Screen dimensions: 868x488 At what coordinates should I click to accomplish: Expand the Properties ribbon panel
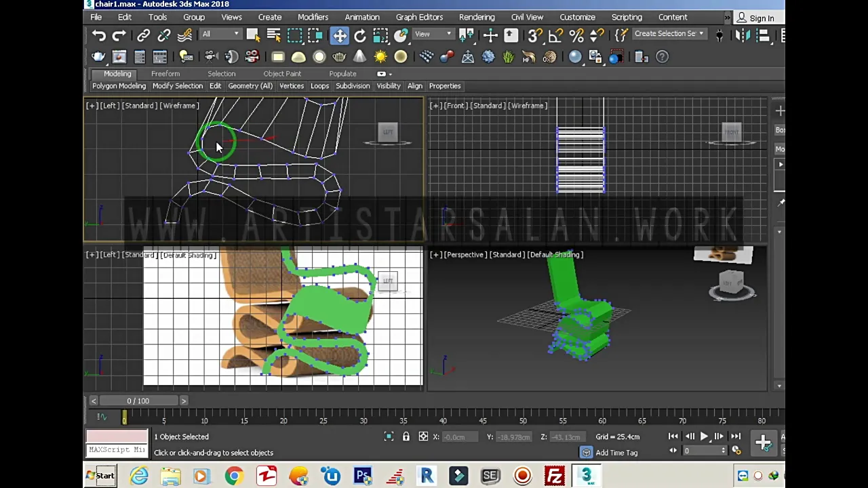pyautogui.click(x=445, y=86)
